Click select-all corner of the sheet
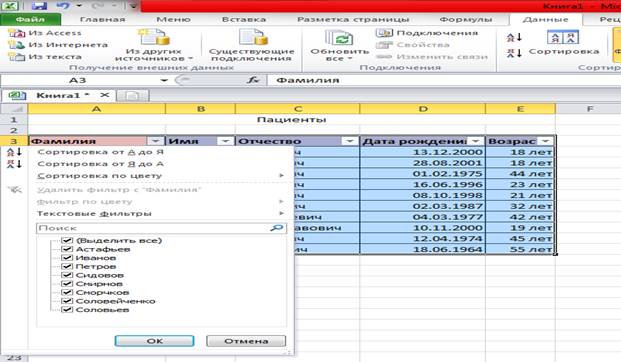 coord(14,109)
